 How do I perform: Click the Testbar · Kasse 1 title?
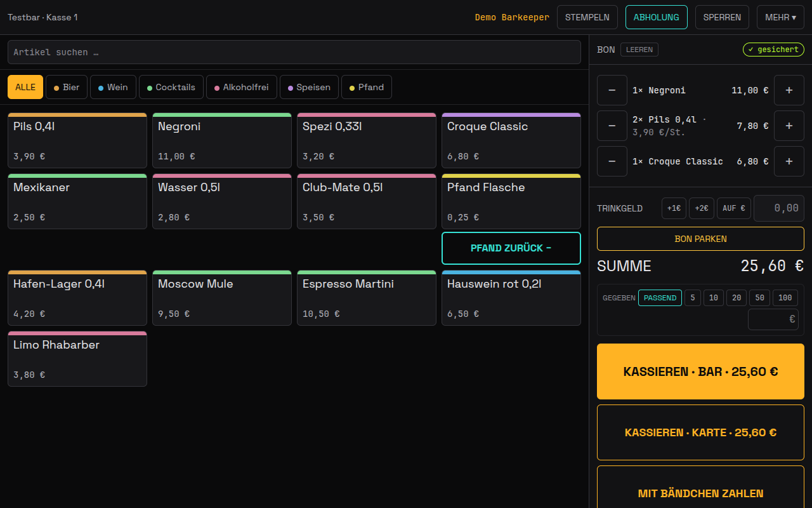pyautogui.click(x=43, y=17)
